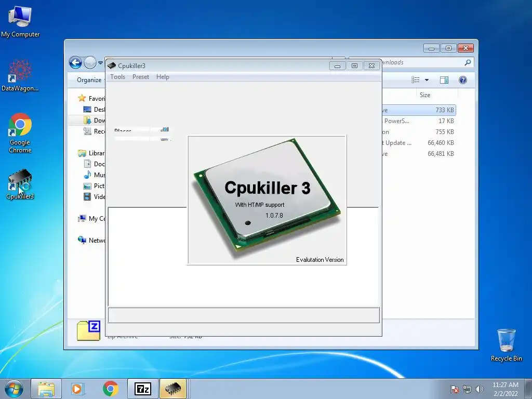Minimize the Cpukiller3 window
Image resolution: width=532 pixels, height=399 pixels.
[x=337, y=66]
